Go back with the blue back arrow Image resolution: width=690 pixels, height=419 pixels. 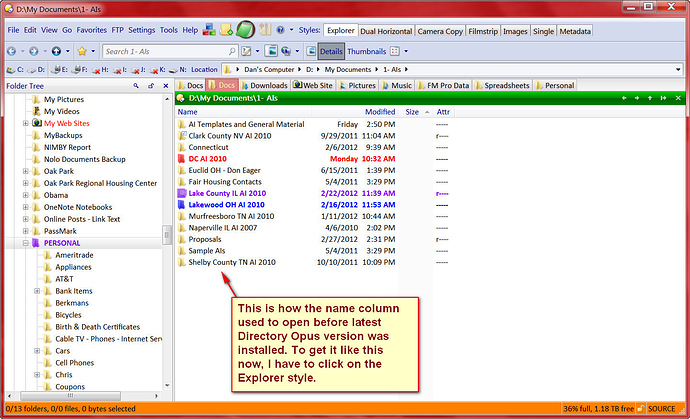click(x=11, y=51)
